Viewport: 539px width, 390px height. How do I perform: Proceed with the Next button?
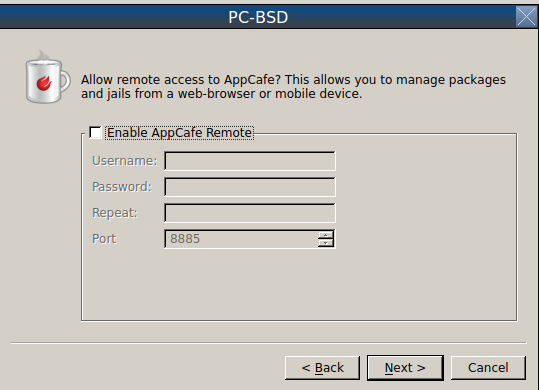(x=405, y=368)
